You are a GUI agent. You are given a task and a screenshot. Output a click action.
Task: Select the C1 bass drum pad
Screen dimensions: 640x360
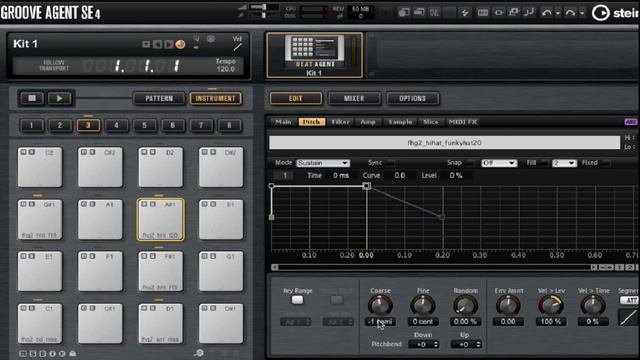[x=40, y=323]
